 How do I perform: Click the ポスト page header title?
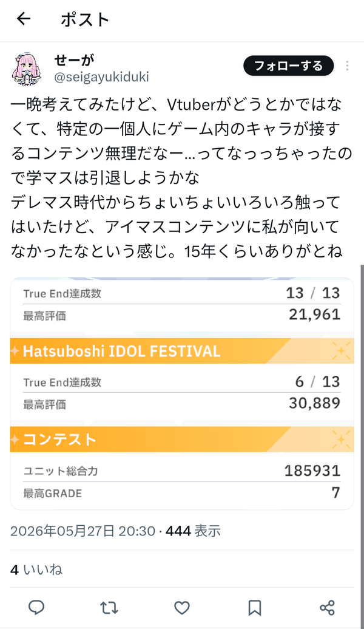pyautogui.click(x=85, y=19)
